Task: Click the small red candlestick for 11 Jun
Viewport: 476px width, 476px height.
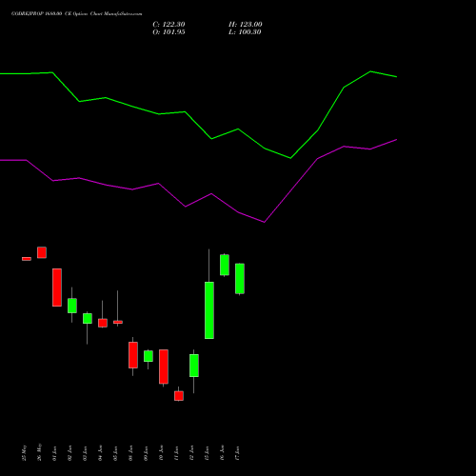Action: [x=179, y=396]
